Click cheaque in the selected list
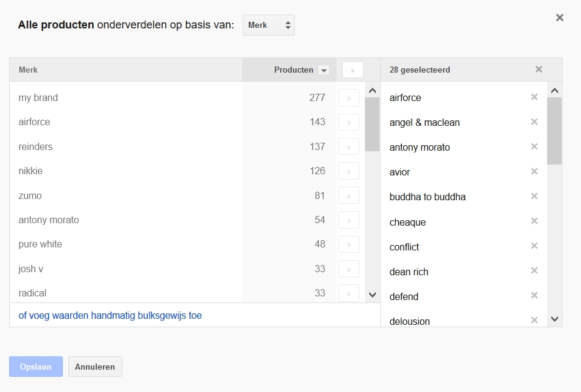Screen dimensions: 581x392 pos(407,222)
